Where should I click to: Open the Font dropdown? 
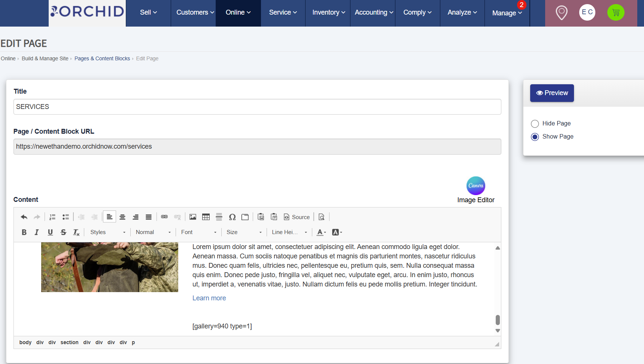click(x=199, y=232)
